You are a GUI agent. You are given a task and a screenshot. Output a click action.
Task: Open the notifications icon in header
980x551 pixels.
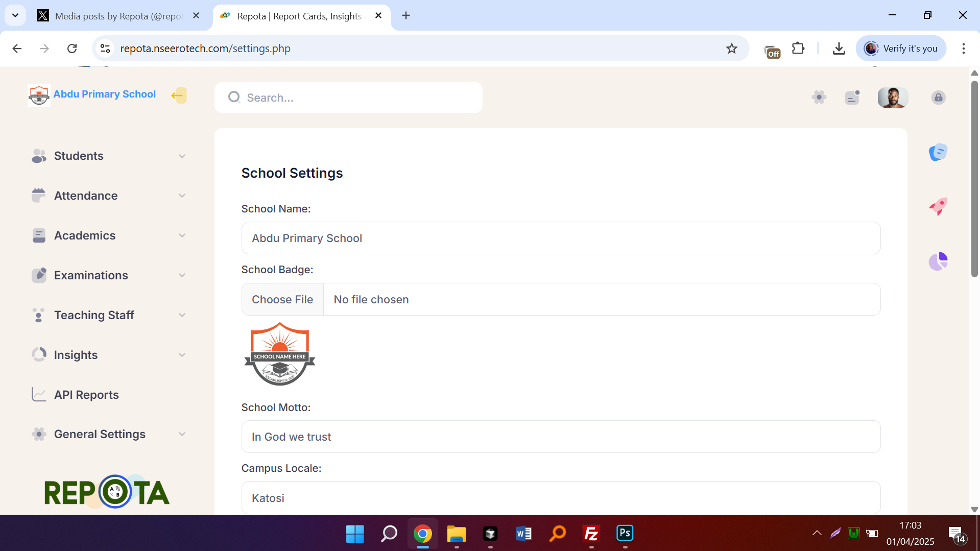coord(852,97)
